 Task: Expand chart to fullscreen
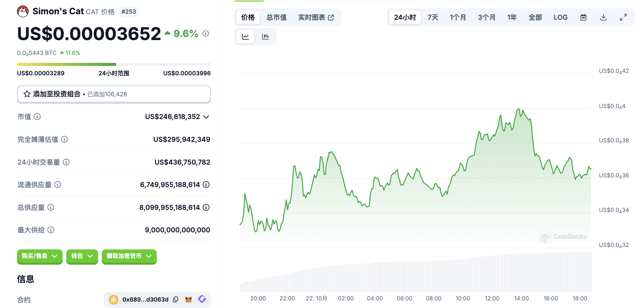pyautogui.click(x=623, y=17)
